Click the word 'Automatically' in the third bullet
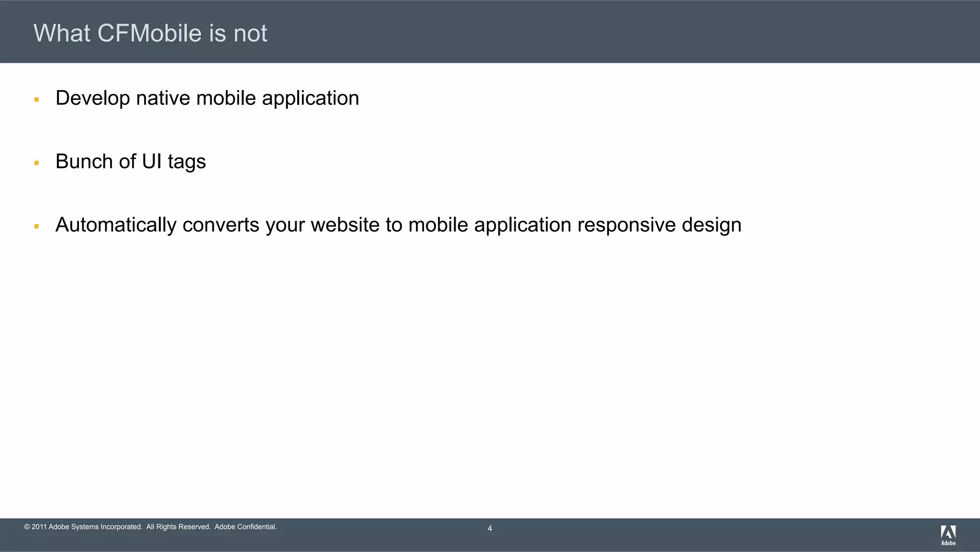 pos(116,225)
